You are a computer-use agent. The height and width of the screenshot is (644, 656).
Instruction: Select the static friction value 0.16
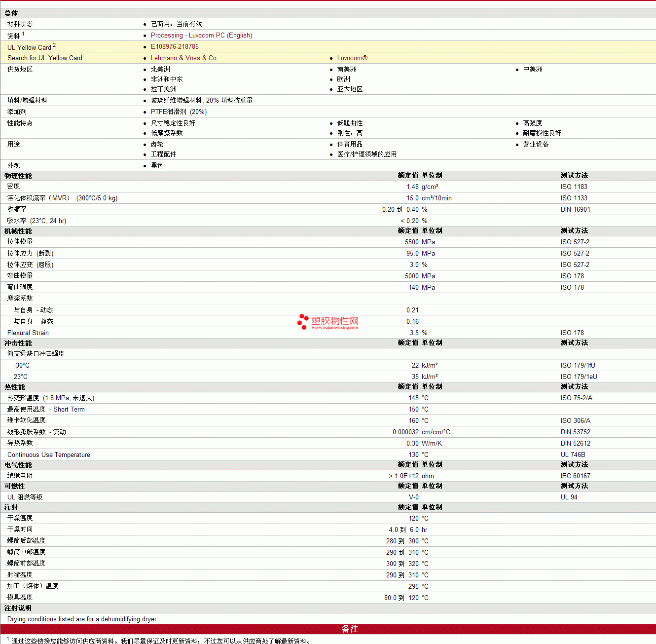point(412,322)
